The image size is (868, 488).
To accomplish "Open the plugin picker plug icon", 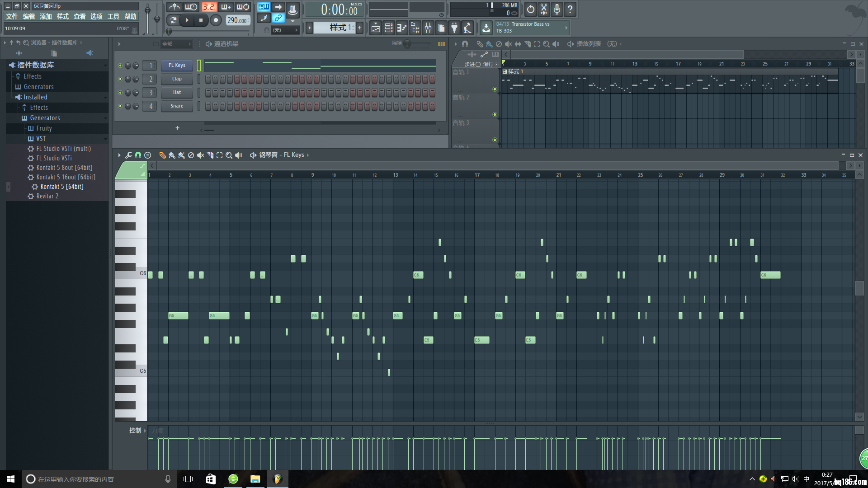I will 454,28.
